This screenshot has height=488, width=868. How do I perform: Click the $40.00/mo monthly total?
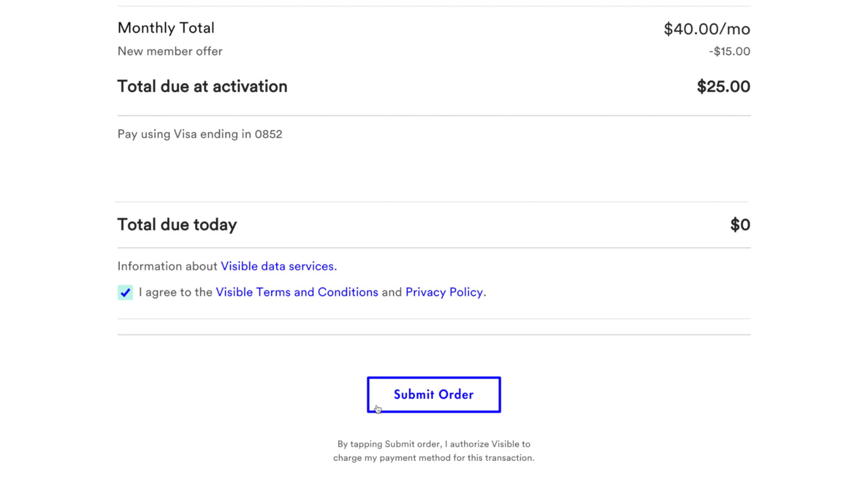706,29
